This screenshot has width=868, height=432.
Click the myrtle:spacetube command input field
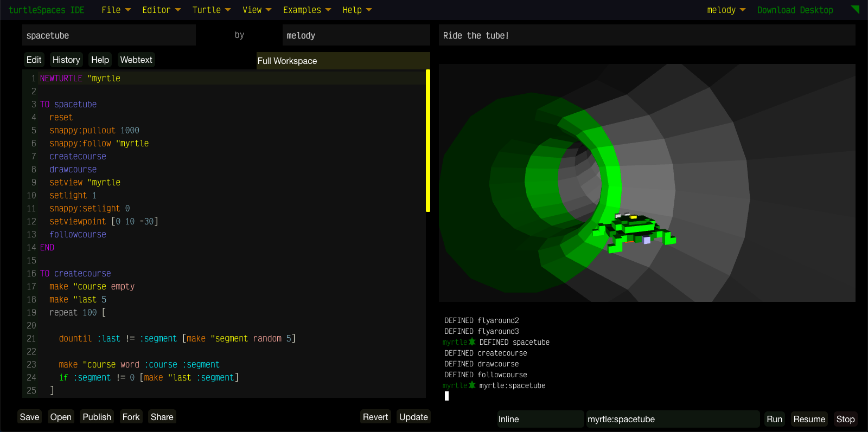[x=672, y=419]
